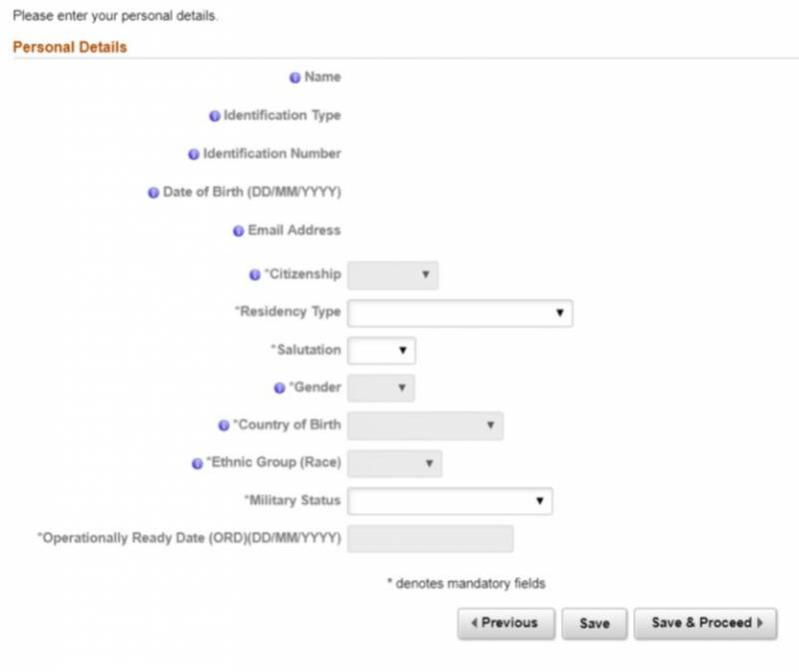This screenshot has width=799, height=672.
Task: Click info icon beside Gender
Action: [280, 388]
